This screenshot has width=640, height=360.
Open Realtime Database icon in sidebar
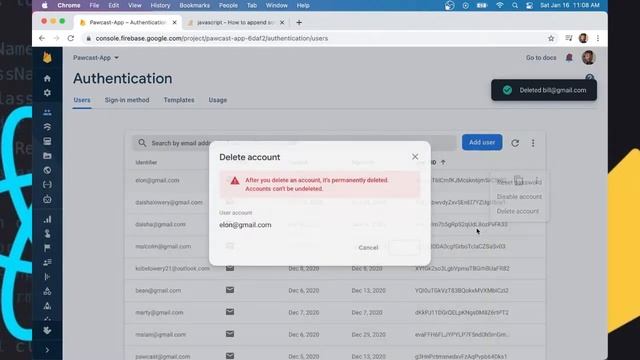point(47,141)
